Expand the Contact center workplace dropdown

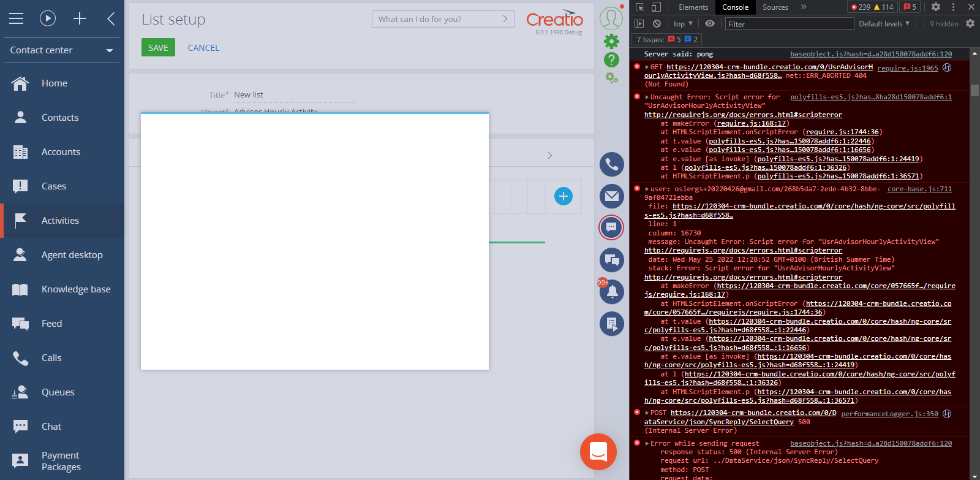[x=62, y=50]
